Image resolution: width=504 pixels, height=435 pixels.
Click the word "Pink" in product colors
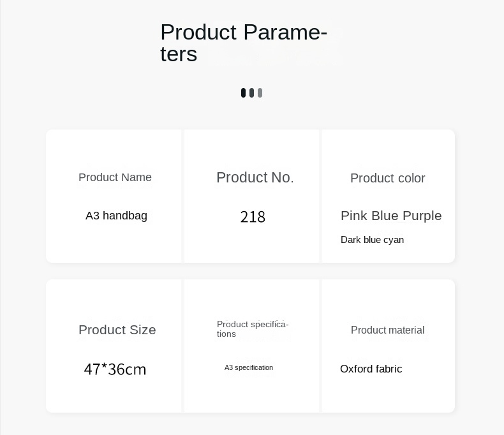tap(354, 216)
